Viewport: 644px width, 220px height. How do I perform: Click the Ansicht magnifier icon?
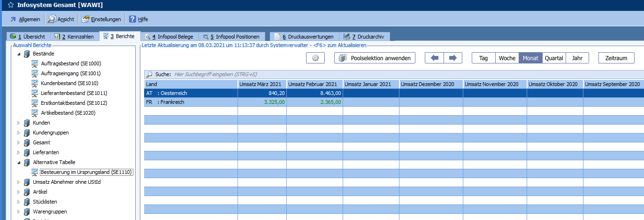(52, 19)
